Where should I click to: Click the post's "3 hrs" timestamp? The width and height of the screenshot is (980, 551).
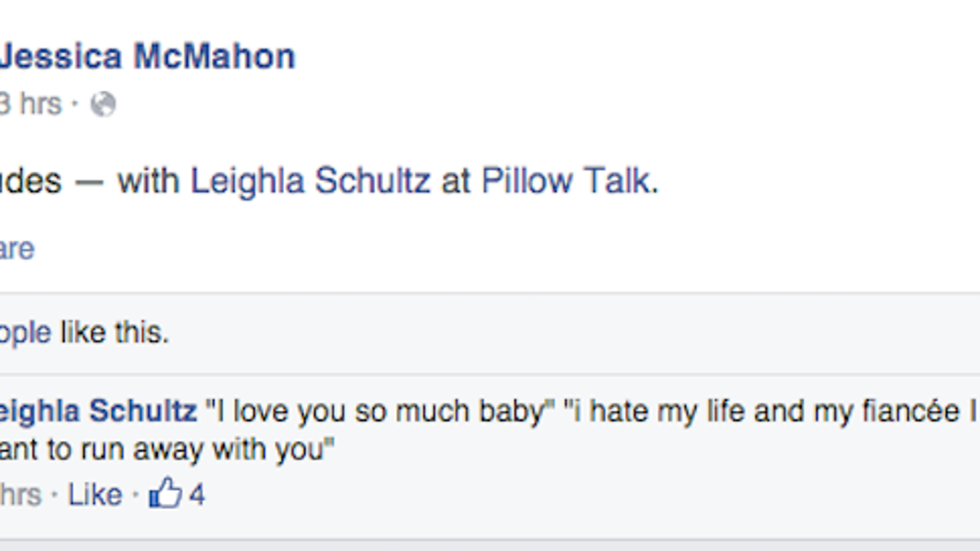(31, 104)
